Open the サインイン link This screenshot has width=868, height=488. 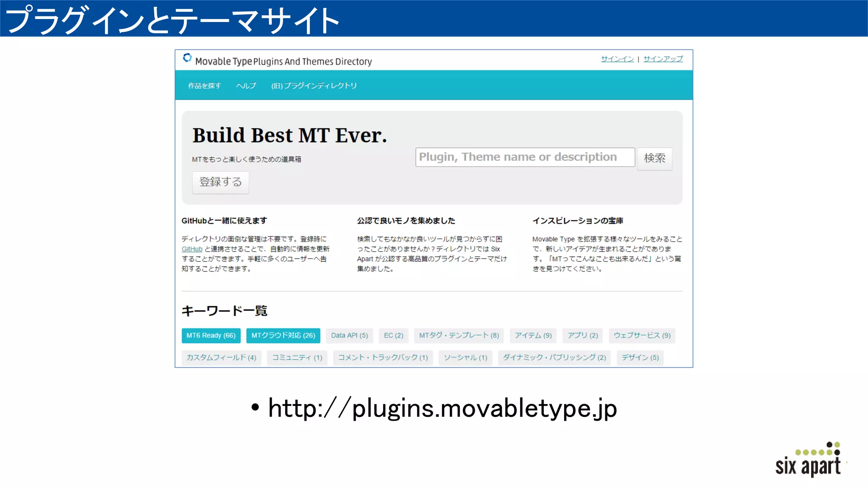click(x=617, y=59)
